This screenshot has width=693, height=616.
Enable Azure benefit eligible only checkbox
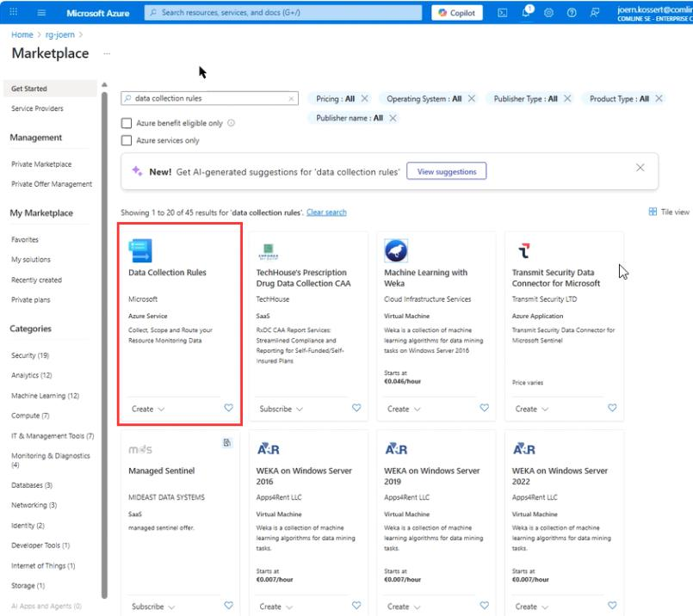click(127, 123)
